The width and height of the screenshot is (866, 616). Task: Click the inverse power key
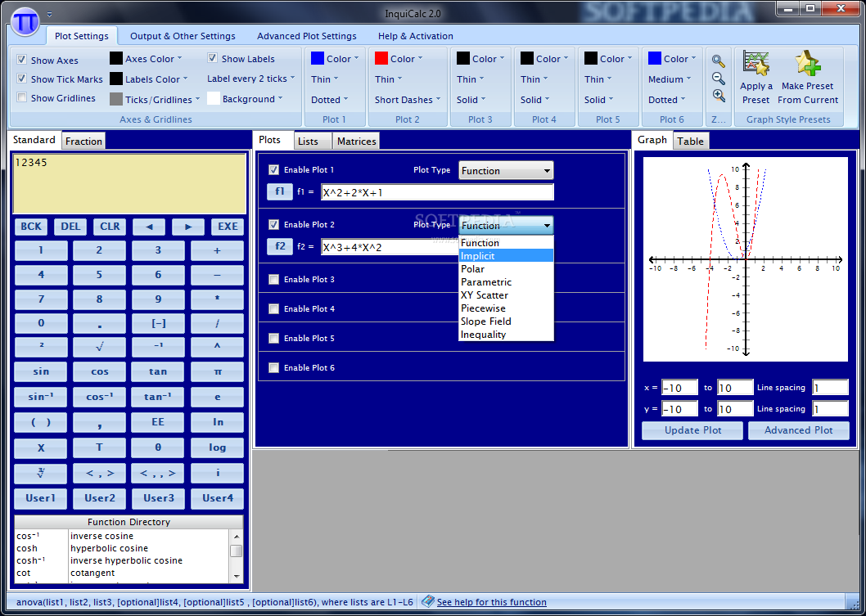tap(158, 347)
